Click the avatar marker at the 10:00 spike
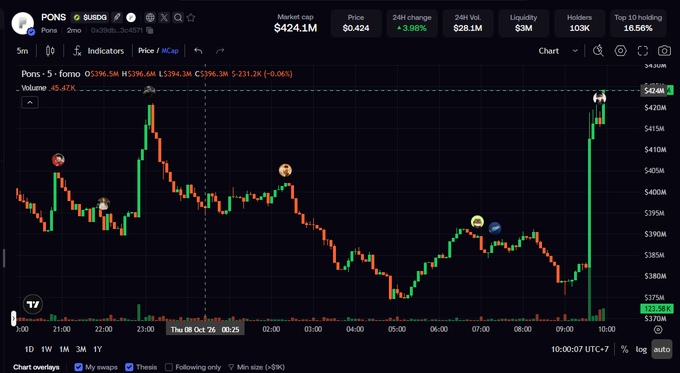 tap(599, 98)
